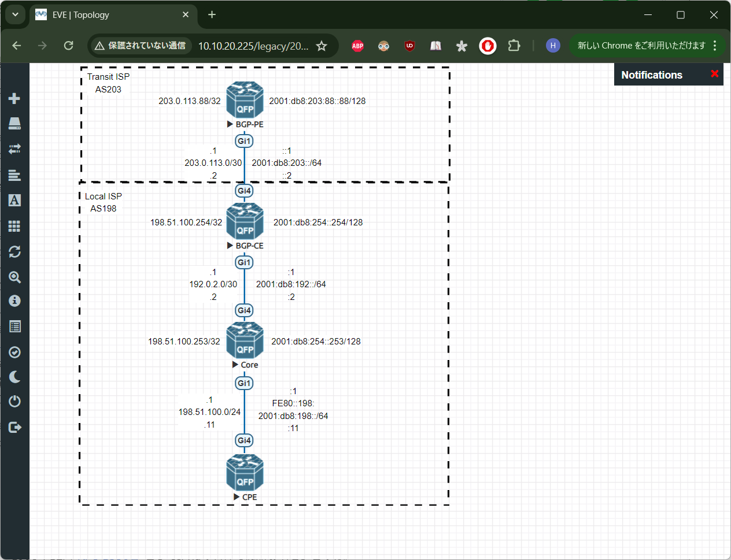Open Startup-configs sidebar icon
The image size is (731, 560).
14,175
